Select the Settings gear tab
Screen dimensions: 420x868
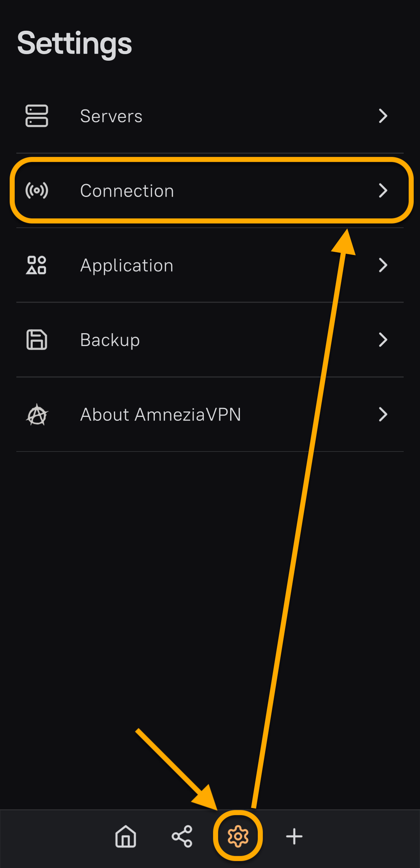[x=238, y=836]
